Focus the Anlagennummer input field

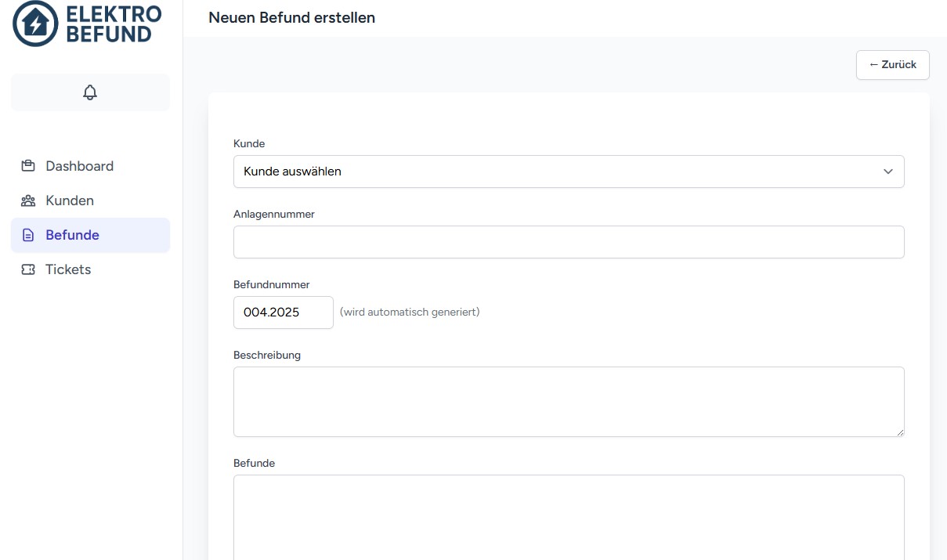(569, 242)
